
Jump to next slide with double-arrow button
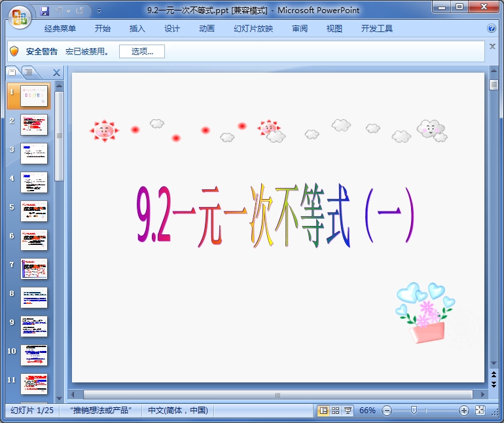(x=494, y=384)
